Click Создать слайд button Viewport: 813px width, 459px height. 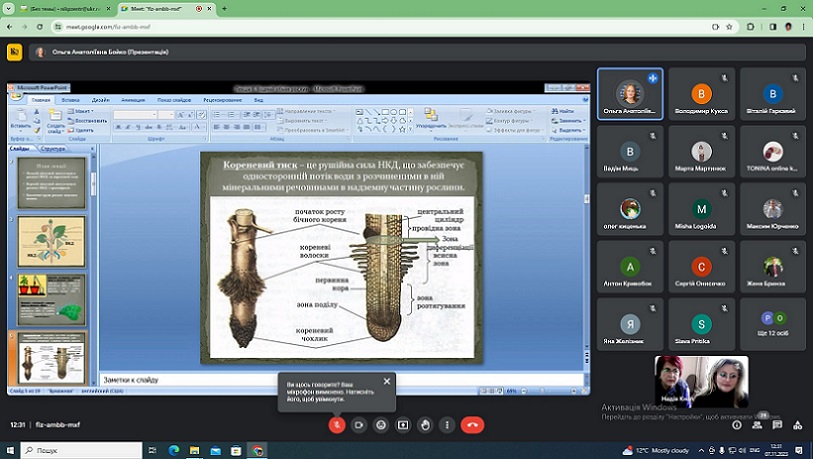pyautogui.click(x=55, y=121)
